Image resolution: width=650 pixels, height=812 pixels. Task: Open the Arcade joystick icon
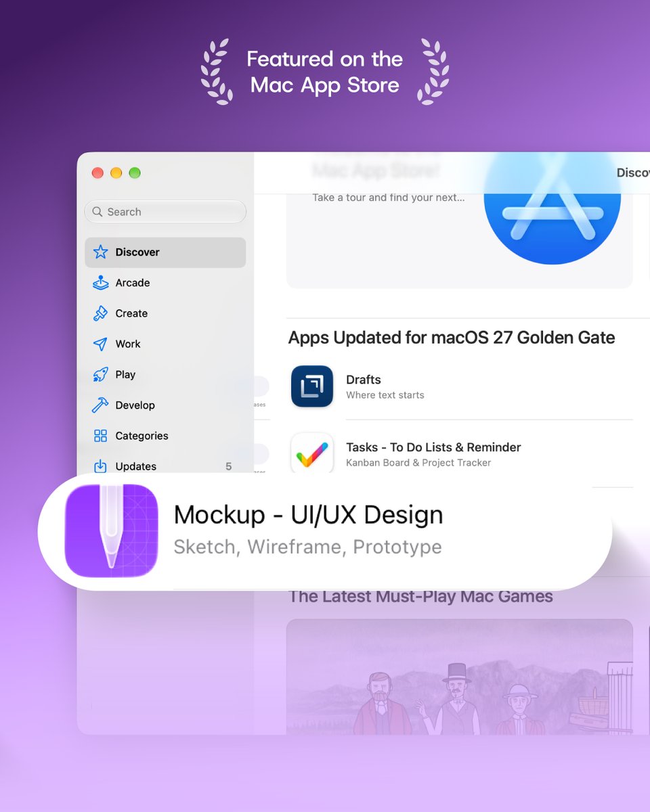tap(100, 283)
